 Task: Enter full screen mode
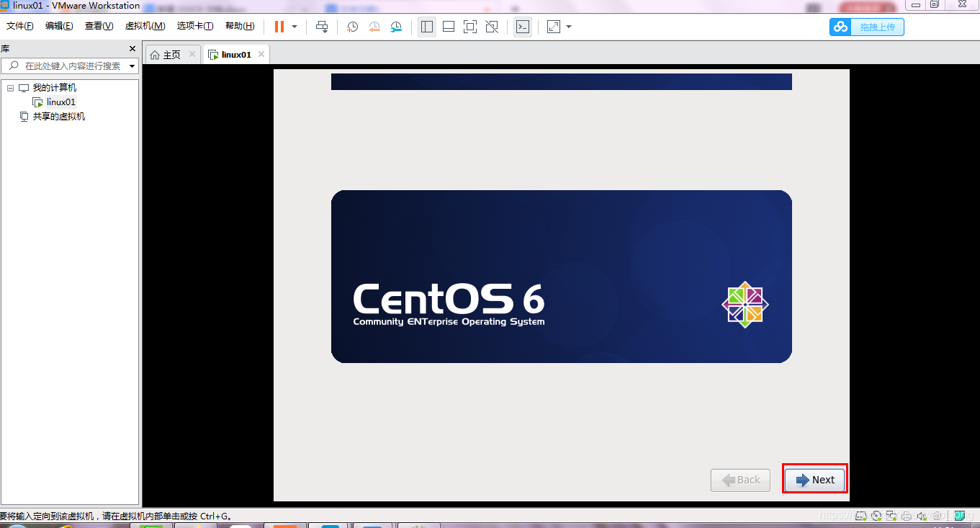[470, 27]
